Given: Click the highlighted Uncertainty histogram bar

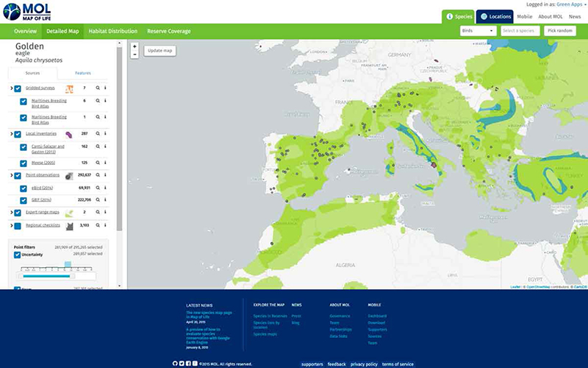Looking at the screenshot, I should pos(68,264).
